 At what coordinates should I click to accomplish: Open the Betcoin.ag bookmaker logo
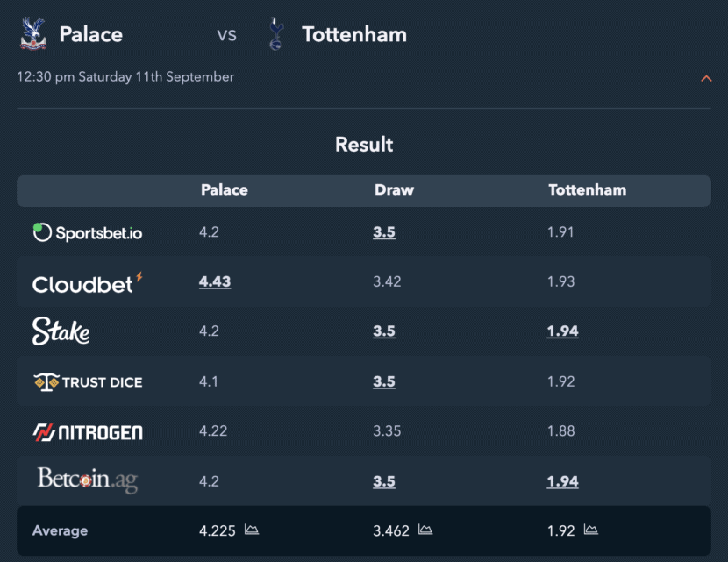click(x=88, y=480)
